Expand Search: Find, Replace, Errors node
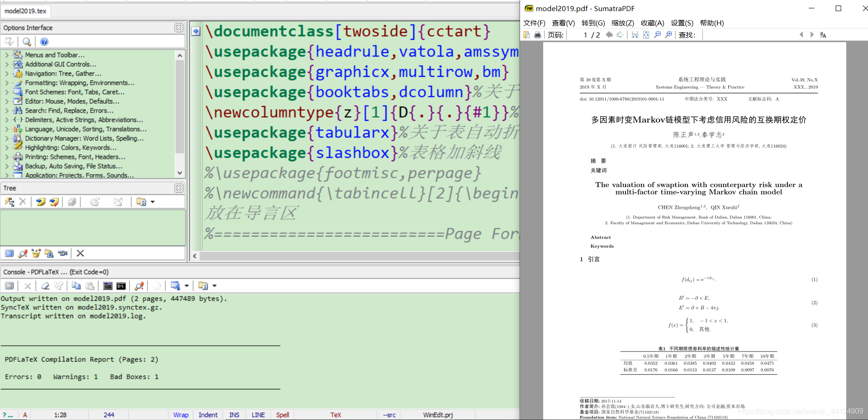The image size is (868, 420). coord(6,111)
